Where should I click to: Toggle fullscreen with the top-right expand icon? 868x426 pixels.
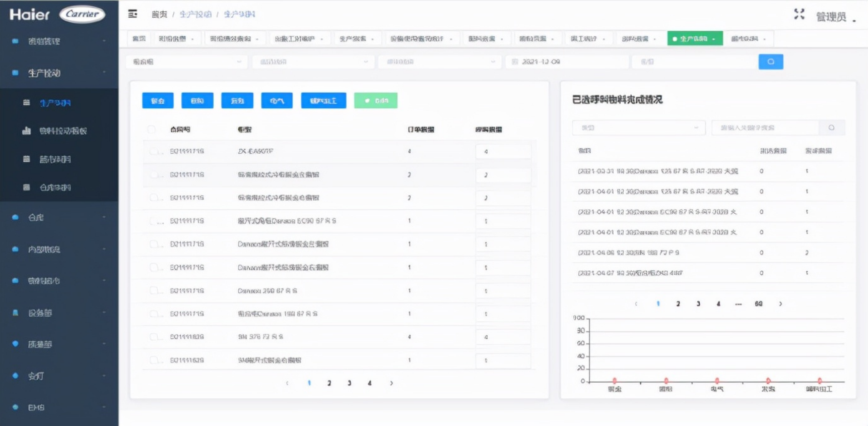pos(799,14)
